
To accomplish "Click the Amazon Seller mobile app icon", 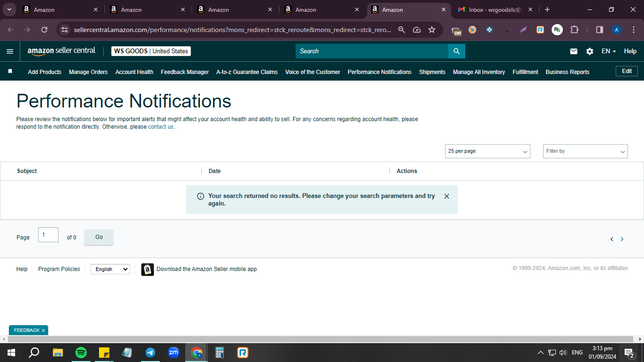I will click(x=148, y=269).
